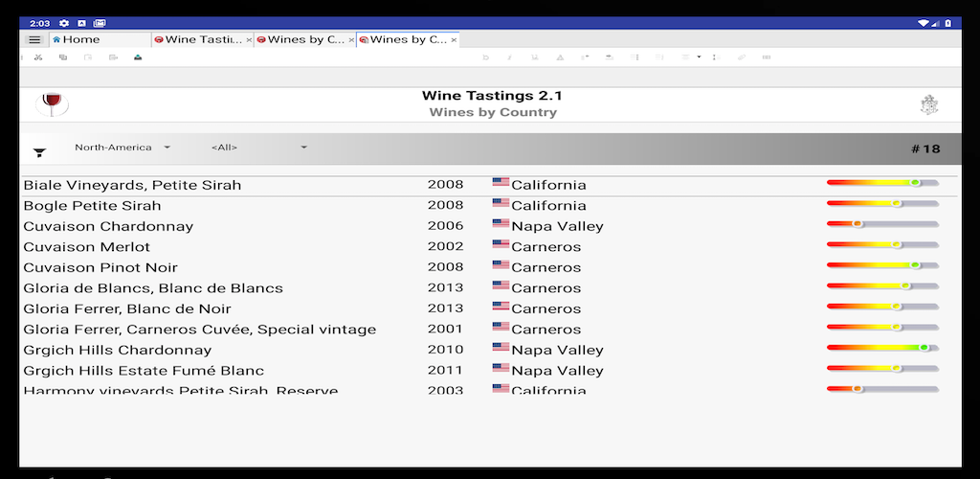The width and height of the screenshot is (980, 479).
Task: Click the Wi-Fi status icon
Action: (924, 23)
